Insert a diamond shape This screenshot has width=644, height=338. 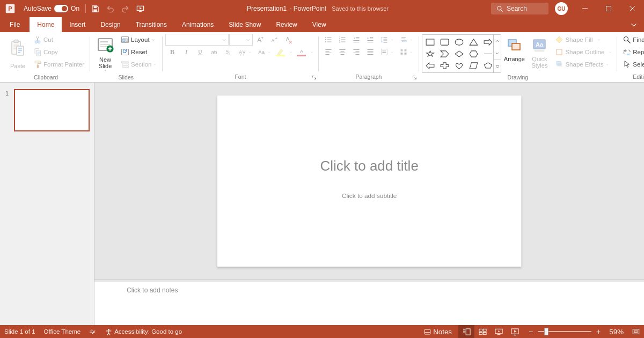(459, 54)
